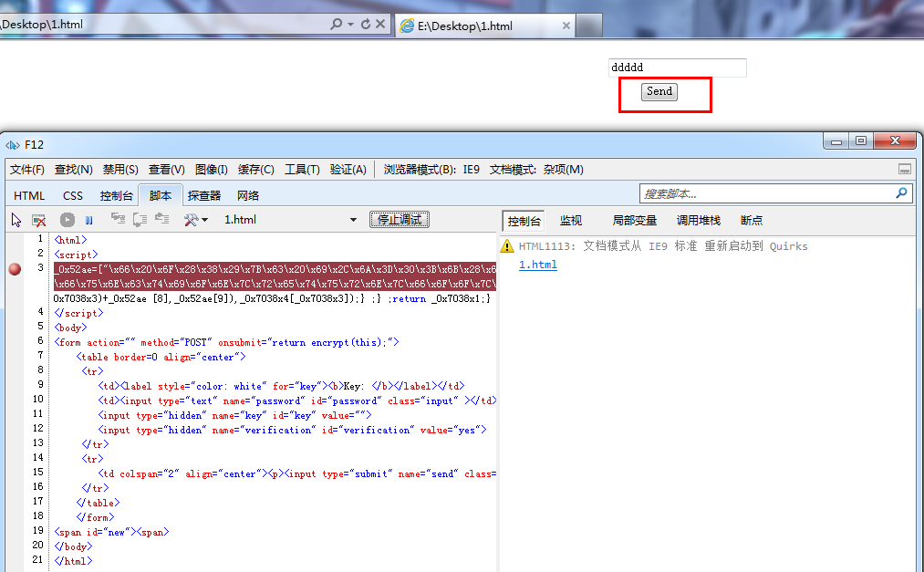Open 文档模式: 杂项(M) document mode menu
924x572 pixels.
(x=536, y=170)
